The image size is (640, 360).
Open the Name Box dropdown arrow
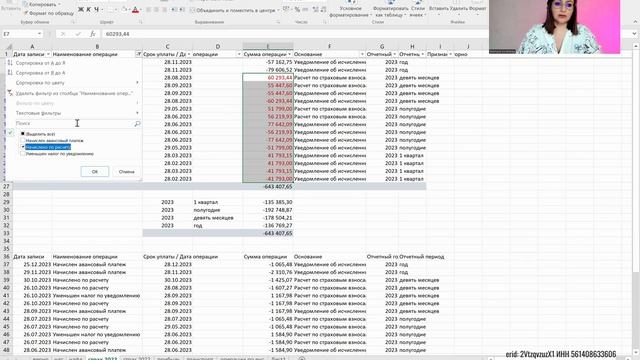pos(39,34)
